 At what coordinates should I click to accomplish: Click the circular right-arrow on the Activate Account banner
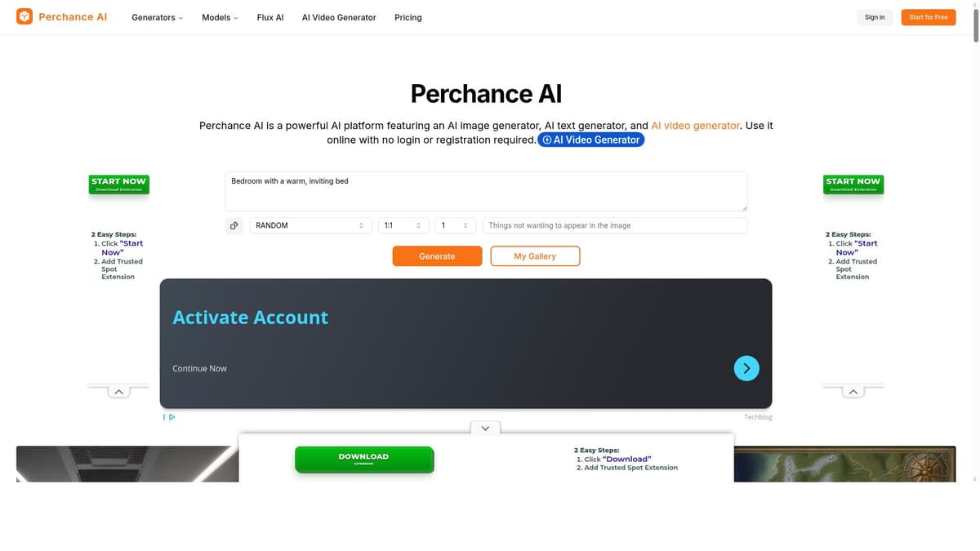[x=746, y=368]
